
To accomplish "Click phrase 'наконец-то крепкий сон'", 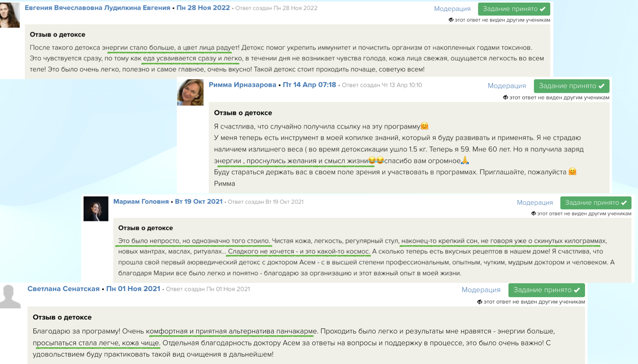I will click(439, 241).
